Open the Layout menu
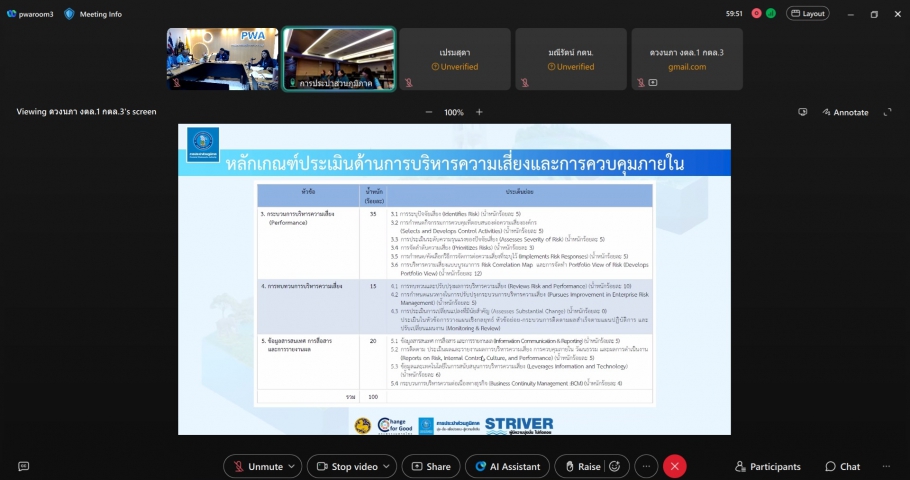The image size is (910, 480). (808, 14)
